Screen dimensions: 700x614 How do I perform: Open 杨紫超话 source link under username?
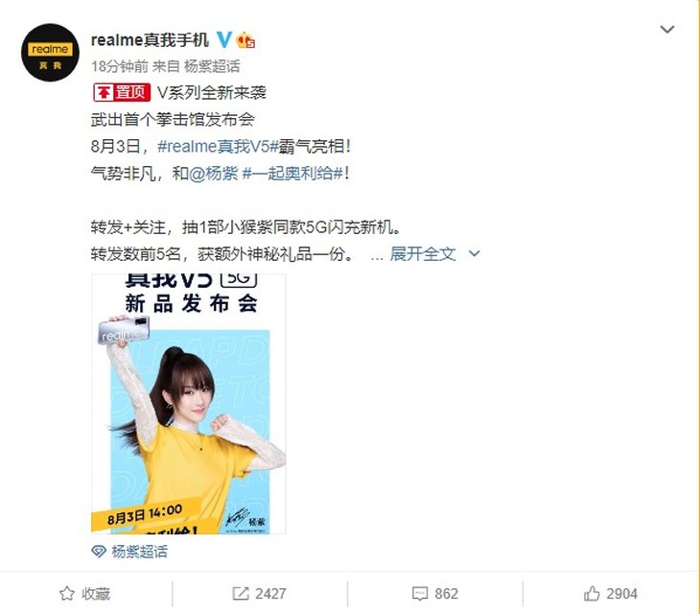[x=212, y=66]
